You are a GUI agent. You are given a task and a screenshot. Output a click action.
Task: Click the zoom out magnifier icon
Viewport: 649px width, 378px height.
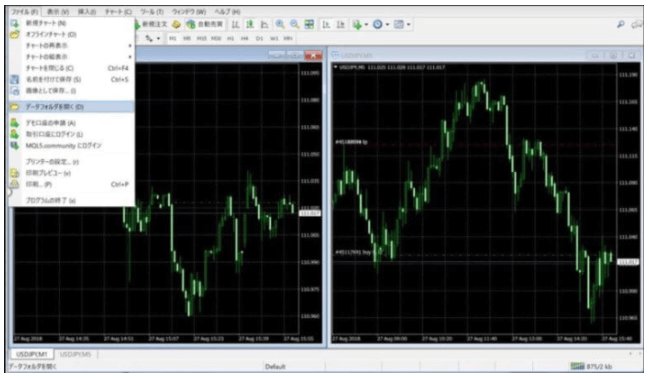pyautogui.click(x=295, y=24)
